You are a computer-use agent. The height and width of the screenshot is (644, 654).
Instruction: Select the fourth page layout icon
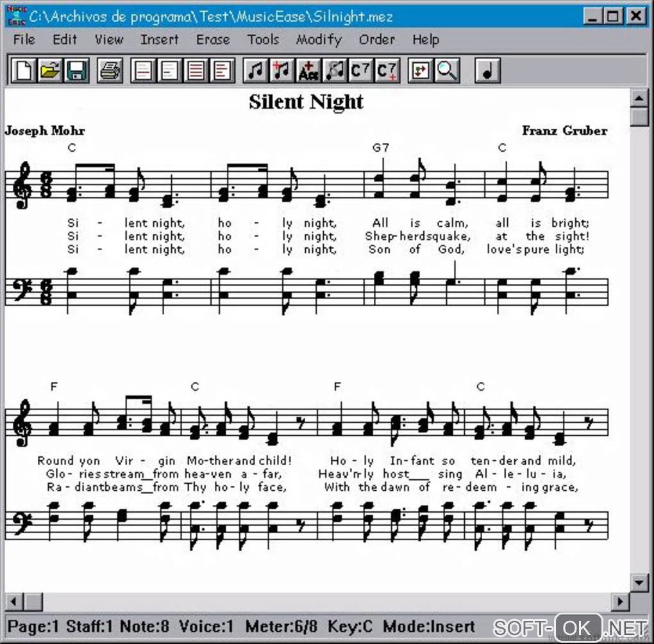click(222, 70)
